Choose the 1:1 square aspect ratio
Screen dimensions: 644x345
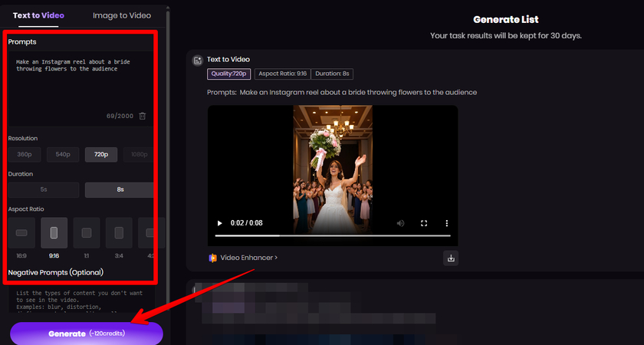[87, 232]
